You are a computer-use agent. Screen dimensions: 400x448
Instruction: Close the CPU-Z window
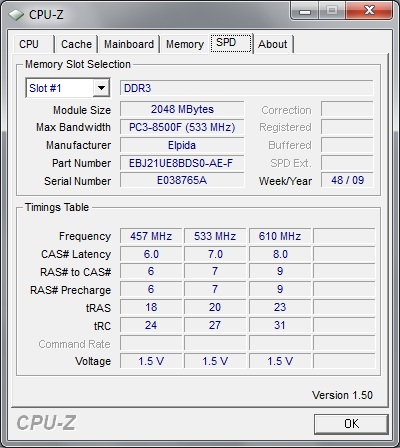pos(369,11)
